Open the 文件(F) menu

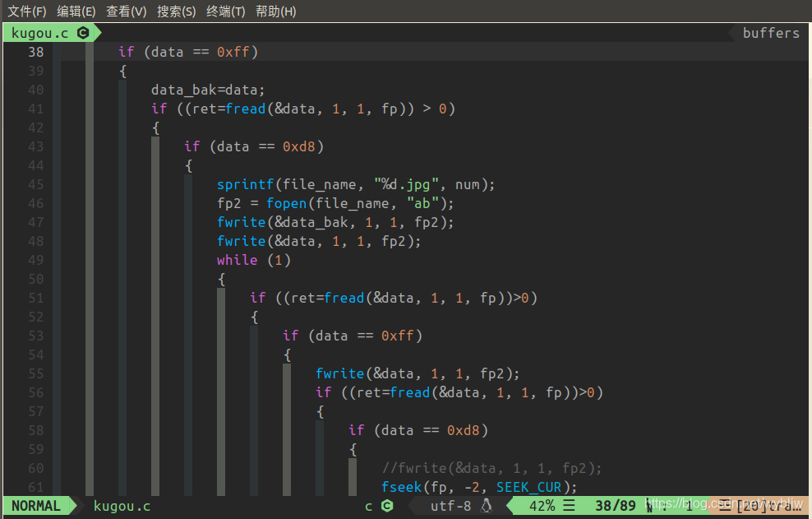27,12
